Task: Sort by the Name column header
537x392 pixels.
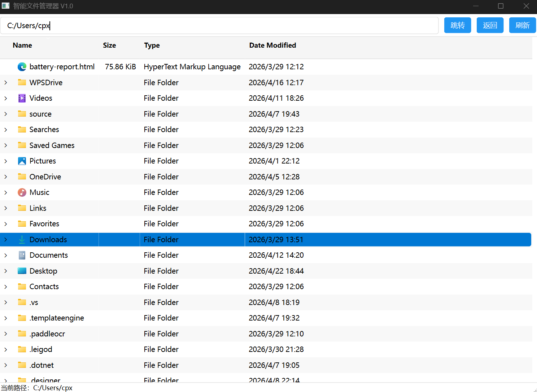Action: [22, 45]
